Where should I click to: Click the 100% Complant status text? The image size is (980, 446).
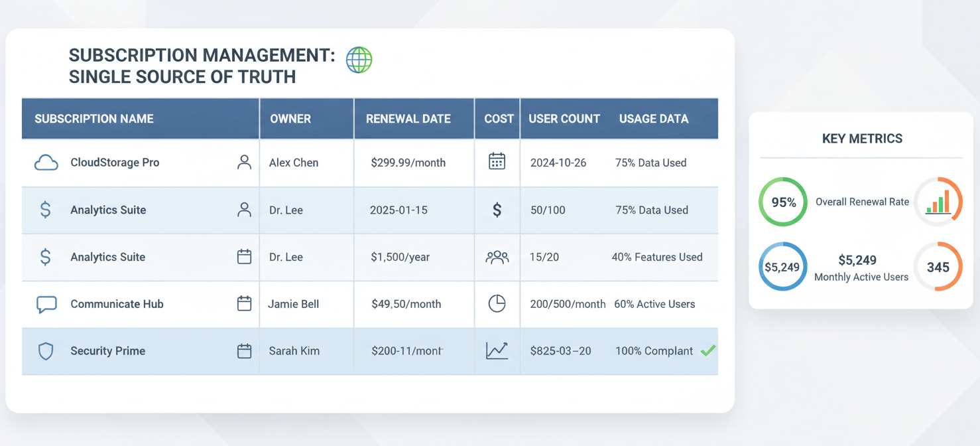654,351
